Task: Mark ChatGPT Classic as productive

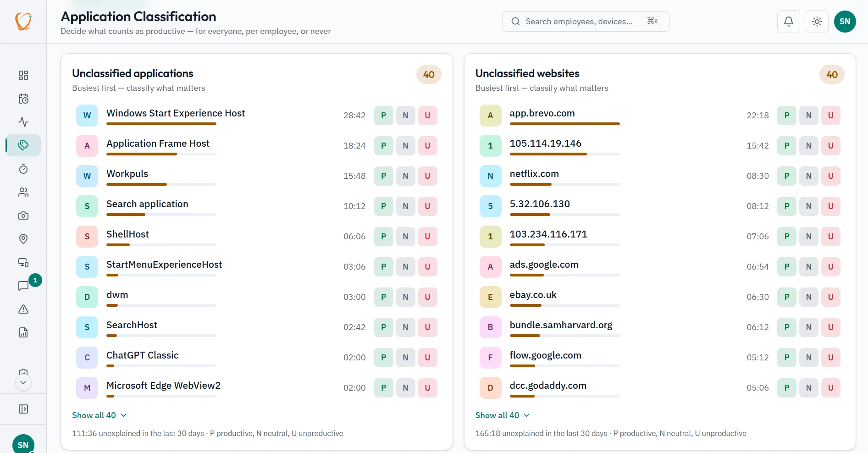Action: point(384,358)
